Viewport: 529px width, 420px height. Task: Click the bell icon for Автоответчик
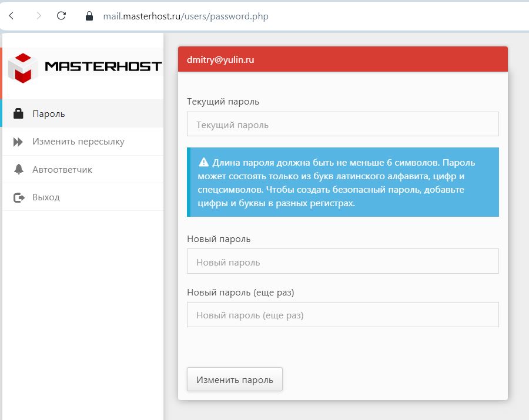point(19,169)
